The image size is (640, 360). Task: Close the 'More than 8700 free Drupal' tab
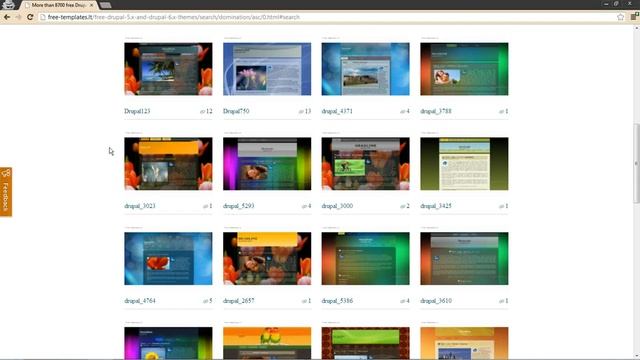pyautogui.click(x=91, y=5)
